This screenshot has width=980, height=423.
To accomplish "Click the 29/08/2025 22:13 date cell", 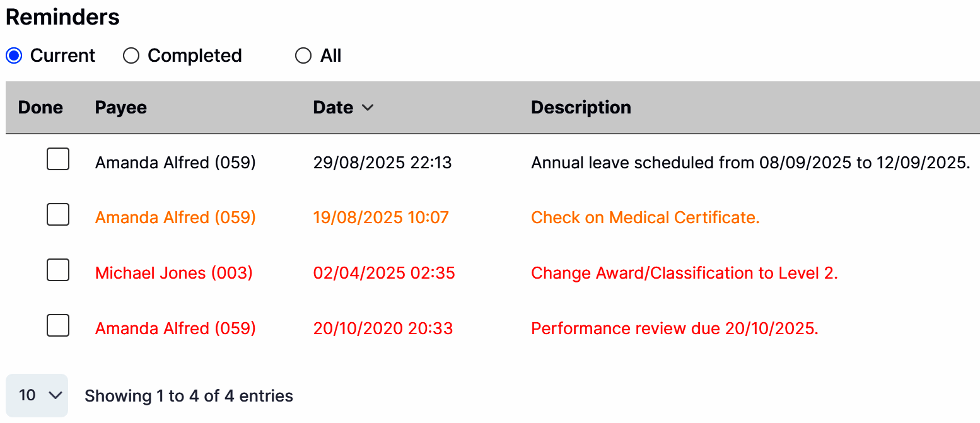I will (382, 163).
